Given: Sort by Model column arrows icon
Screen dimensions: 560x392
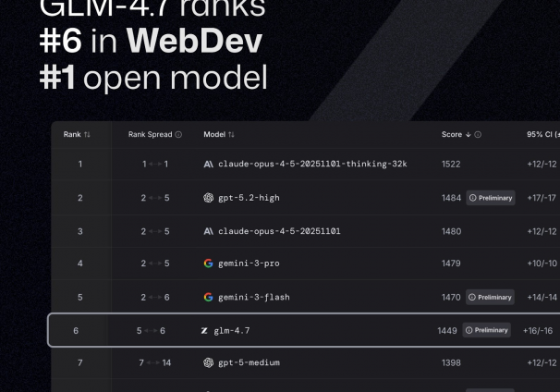Looking at the screenshot, I should (231, 135).
